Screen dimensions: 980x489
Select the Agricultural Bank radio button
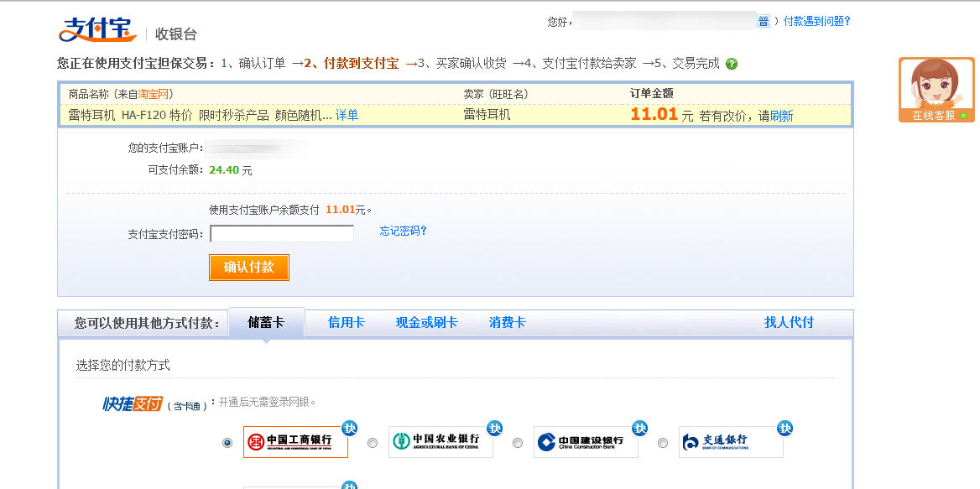pos(373,443)
